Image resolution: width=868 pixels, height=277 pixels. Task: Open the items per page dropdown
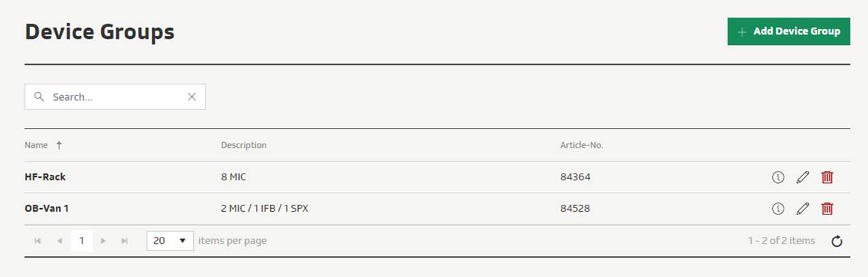tap(170, 240)
